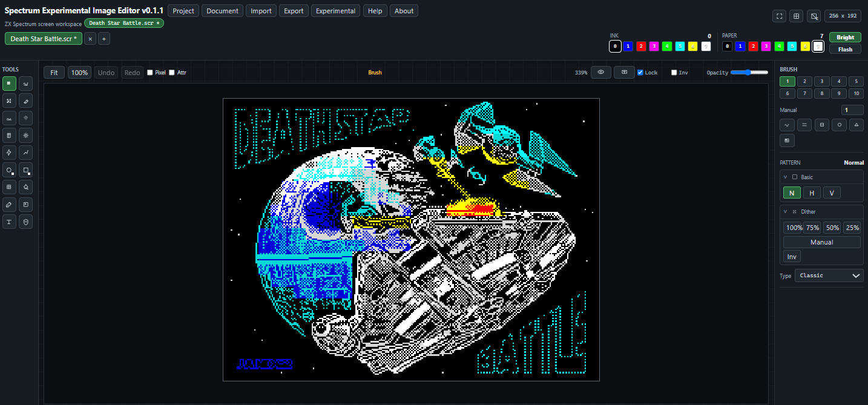Choose the wave brush shape icon
This screenshot has width=868, height=405.
(787, 125)
